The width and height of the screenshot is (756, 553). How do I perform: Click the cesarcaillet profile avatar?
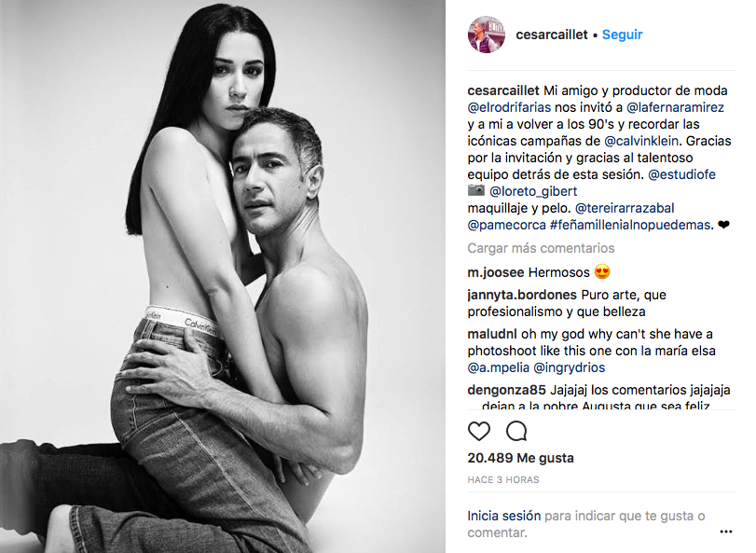click(x=486, y=35)
